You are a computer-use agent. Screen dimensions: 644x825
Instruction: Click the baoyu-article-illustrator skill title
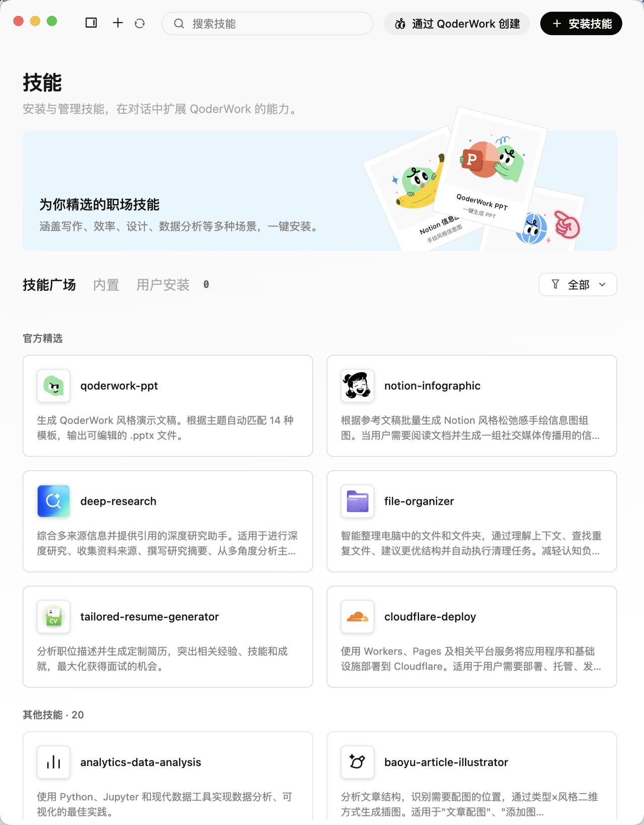(446, 762)
